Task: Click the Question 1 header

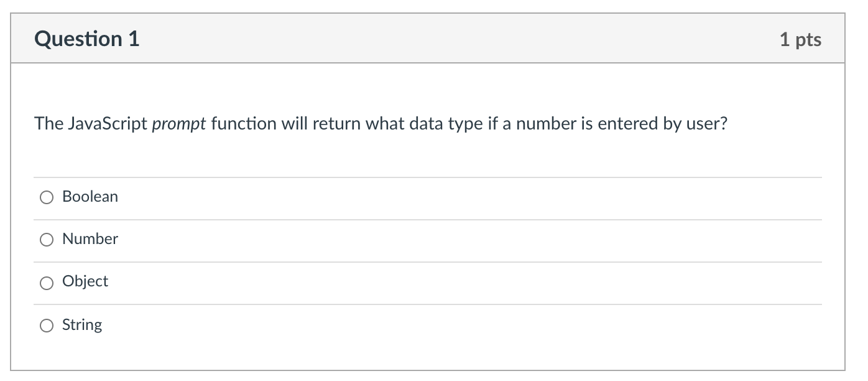Action: pos(86,38)
